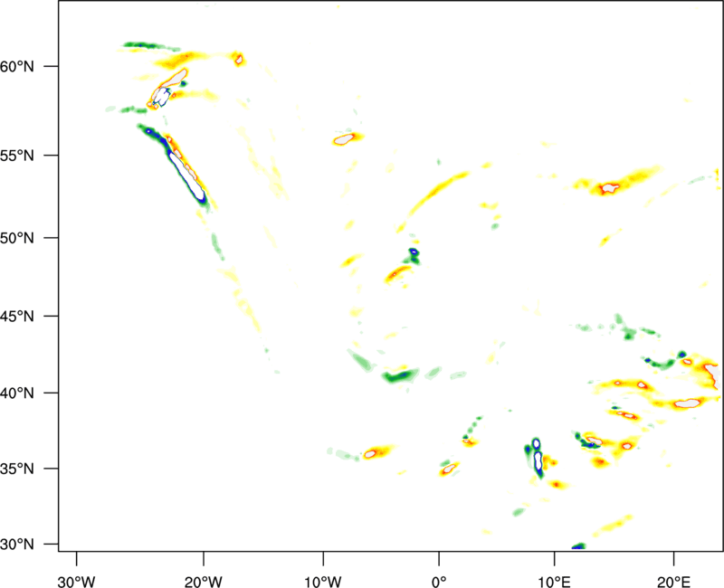
Task: Click the 60°N latitude label
Action: point(17,66)
